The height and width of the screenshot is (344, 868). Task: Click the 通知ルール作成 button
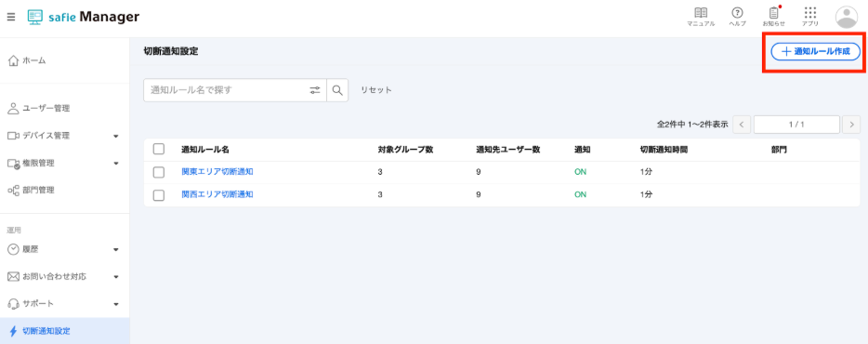click(x=815, y=51)
